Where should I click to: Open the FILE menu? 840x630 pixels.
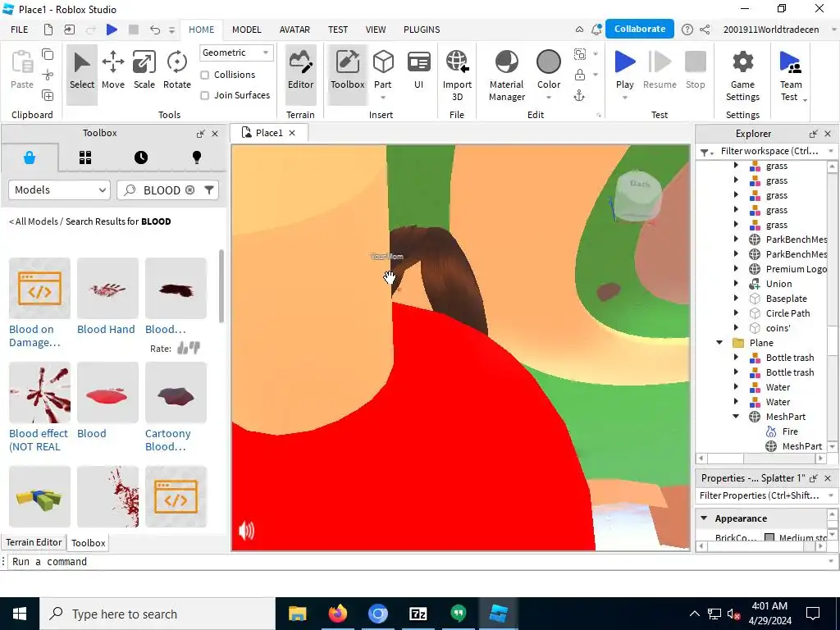(x=20, y=30)
